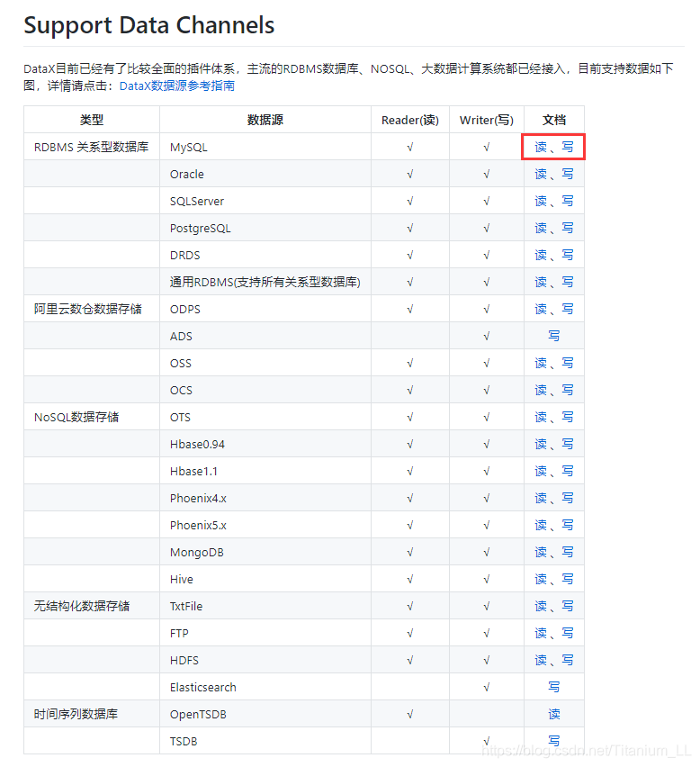The height and width of the screenshot is (767, 700).
Task: Open the Hbase0.94 写 documentation link
Action: [x=567, y=444]
